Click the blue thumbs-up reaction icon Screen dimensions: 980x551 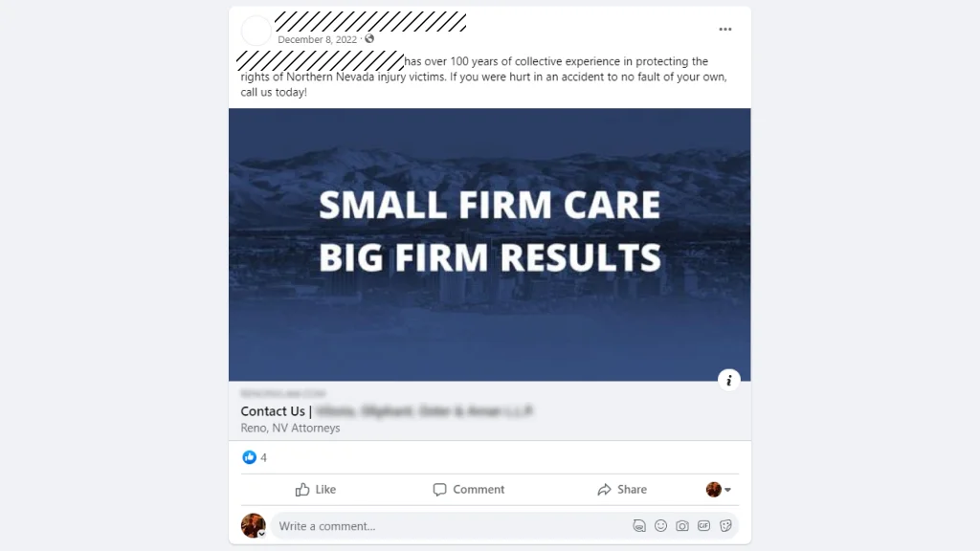click(x=250, y=457)
